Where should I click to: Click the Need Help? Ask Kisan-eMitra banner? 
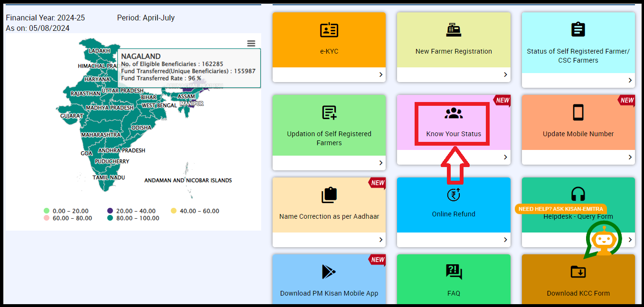[560, 209]
